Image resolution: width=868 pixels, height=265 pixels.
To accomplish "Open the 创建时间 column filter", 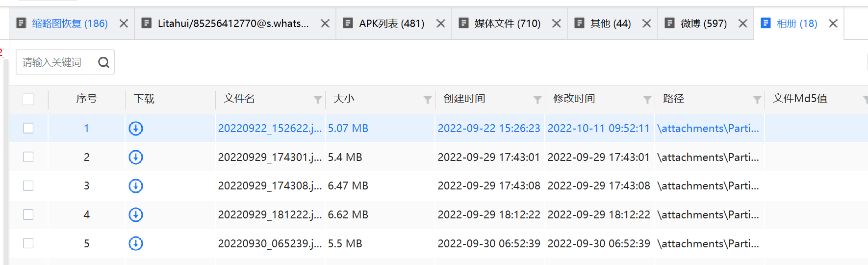I will click(537, 100).
